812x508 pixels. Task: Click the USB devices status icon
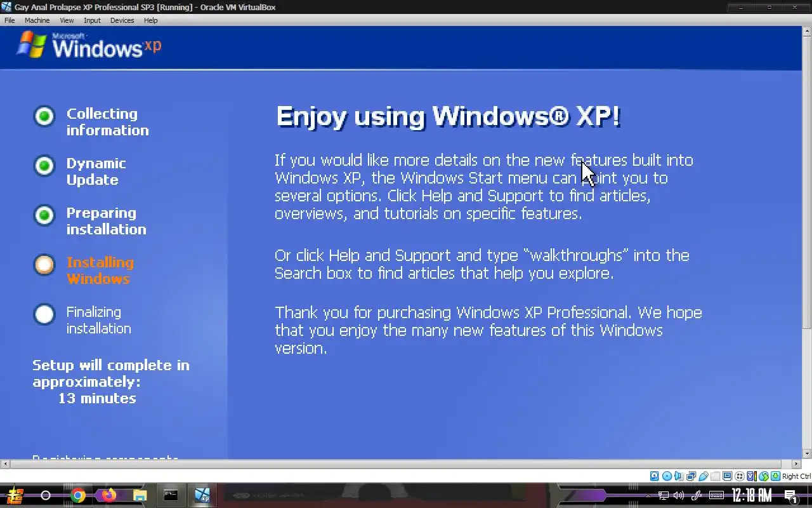click(703, 476)
